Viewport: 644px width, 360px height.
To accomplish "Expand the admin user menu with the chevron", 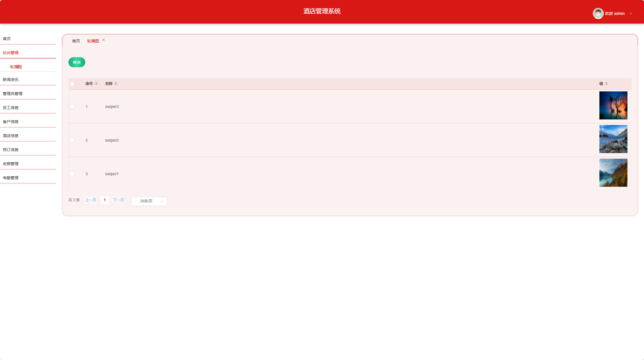I will (x=631, y=13).
